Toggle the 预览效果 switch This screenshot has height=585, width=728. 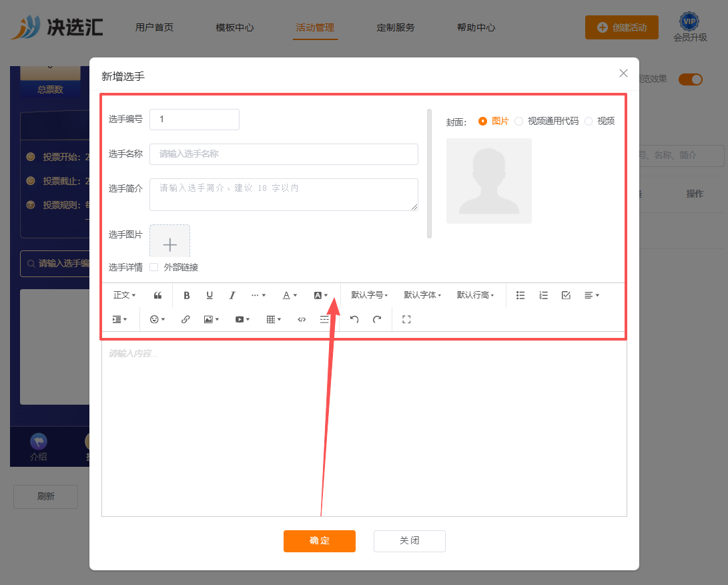[x=691, y=79]
